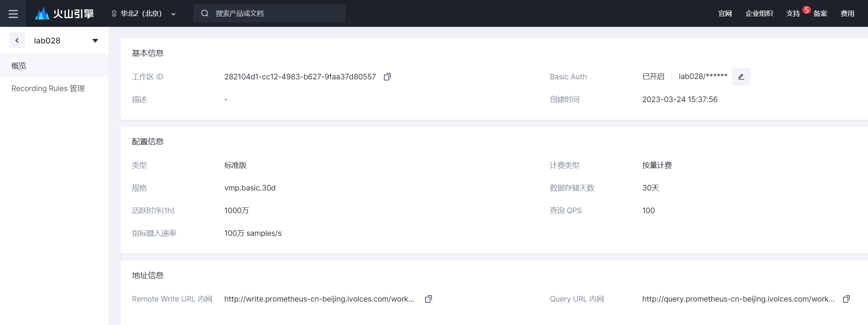Open Recording Rules 管理 page
This screenshot has width=868, height=325.
(x=48, y=88)
